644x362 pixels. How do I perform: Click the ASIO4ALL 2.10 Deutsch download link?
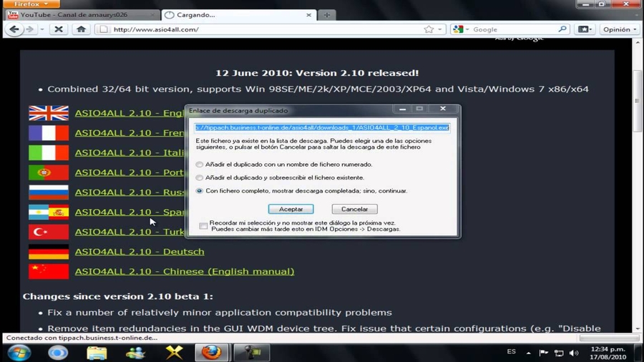140,252
